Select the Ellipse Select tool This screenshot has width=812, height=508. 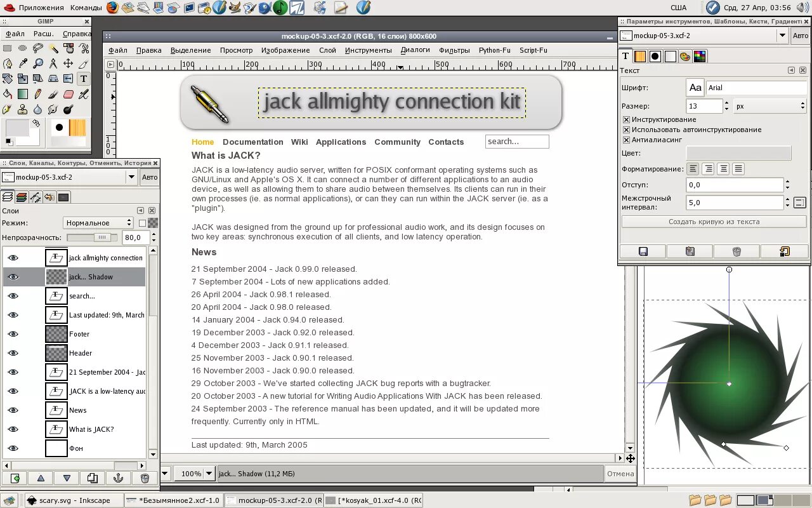23,48
